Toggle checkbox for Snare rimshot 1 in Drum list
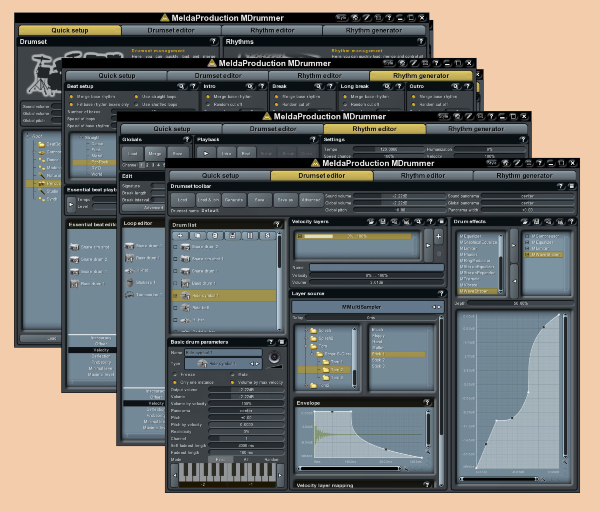600x511 pixels. click(x=175, y=259)
